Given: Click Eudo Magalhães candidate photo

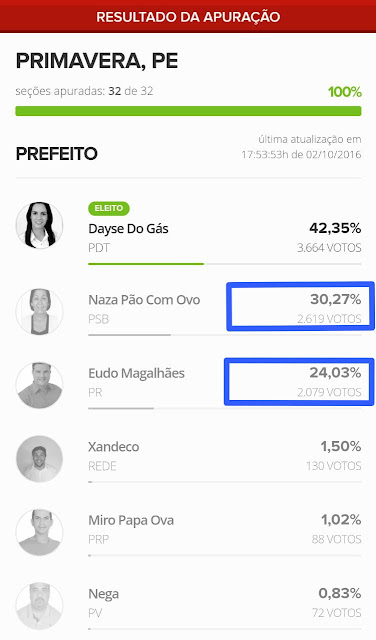Looking at the screenshot, I should pyautogui.click(x=39, y=385).
